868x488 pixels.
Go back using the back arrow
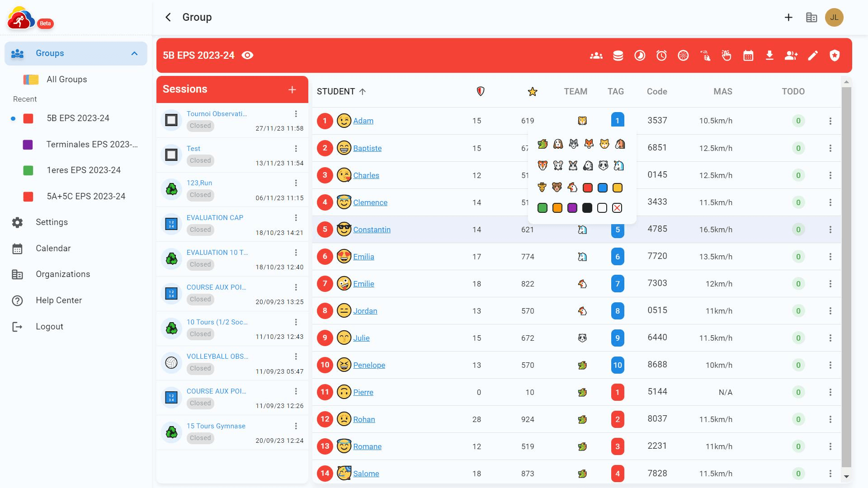168,17
